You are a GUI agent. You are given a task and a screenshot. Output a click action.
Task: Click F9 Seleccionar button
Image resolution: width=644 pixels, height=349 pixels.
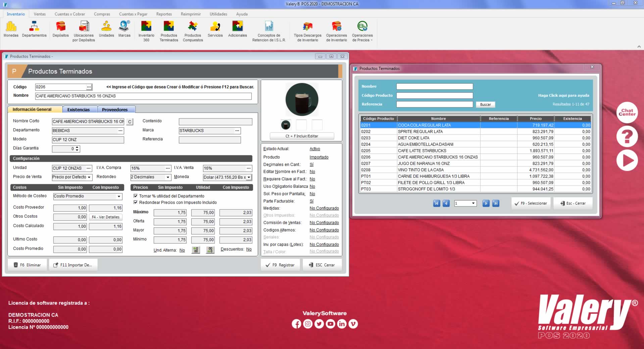pos(531,203)
